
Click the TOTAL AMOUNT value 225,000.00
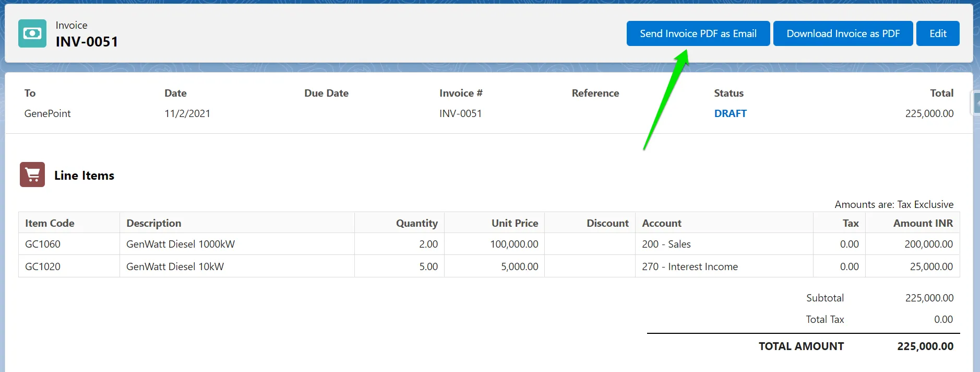coord(925,346)
